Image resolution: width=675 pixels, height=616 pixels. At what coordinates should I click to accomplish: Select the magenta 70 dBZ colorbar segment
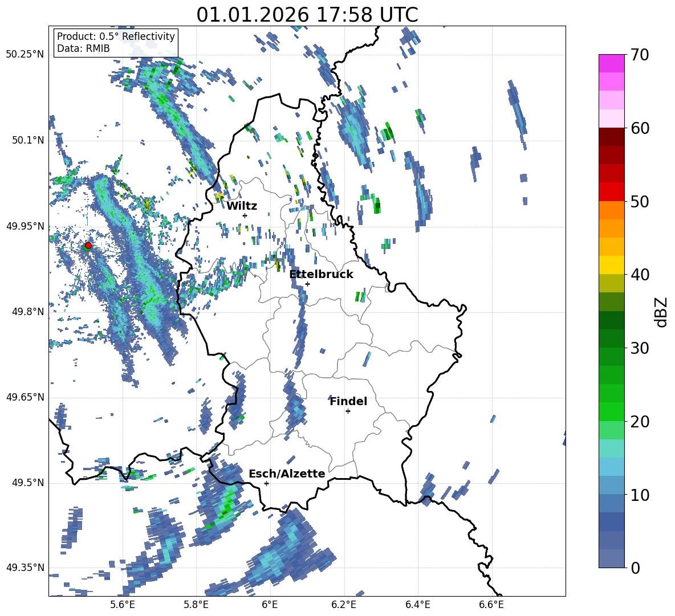[611, 63]
